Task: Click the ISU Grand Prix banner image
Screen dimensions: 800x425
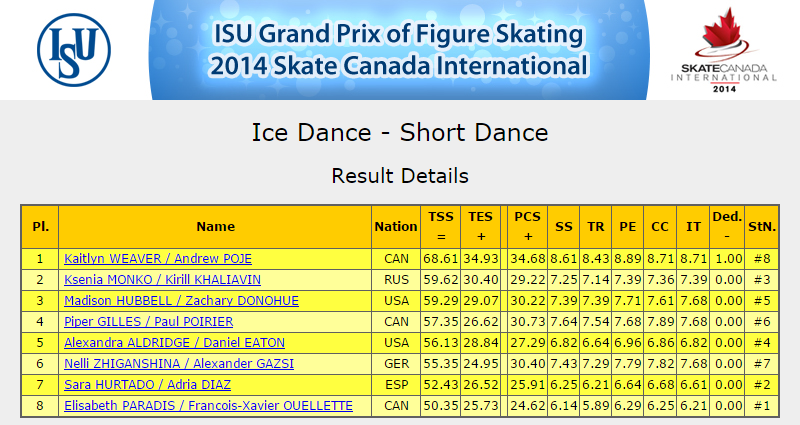Action: click(x=399, y=49)
